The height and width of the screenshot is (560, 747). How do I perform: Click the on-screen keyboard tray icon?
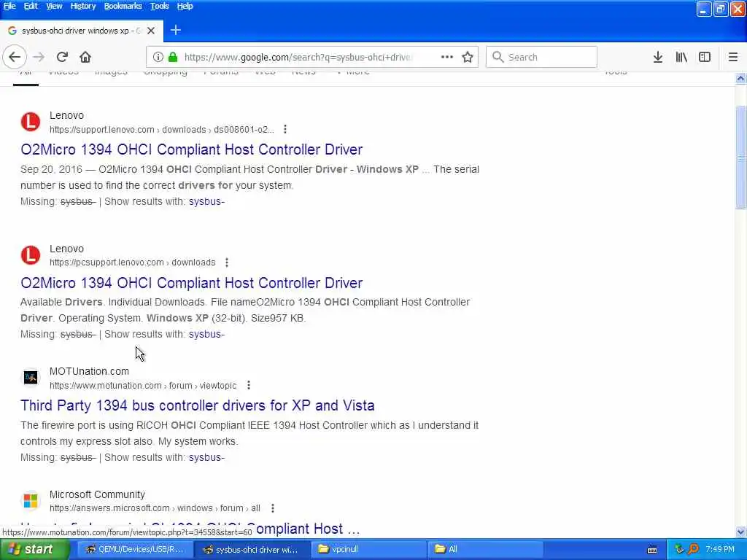[x=652, y=550]
